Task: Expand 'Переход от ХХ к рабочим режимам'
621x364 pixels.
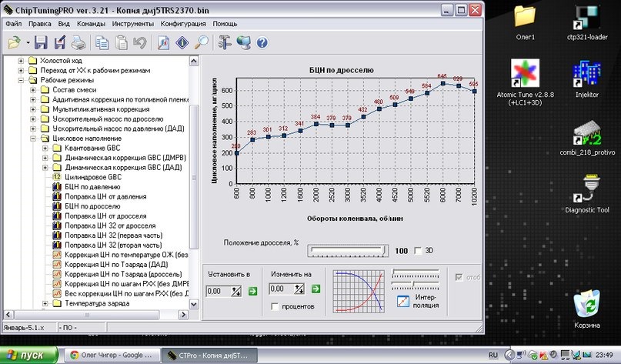Action: [21, 71]
